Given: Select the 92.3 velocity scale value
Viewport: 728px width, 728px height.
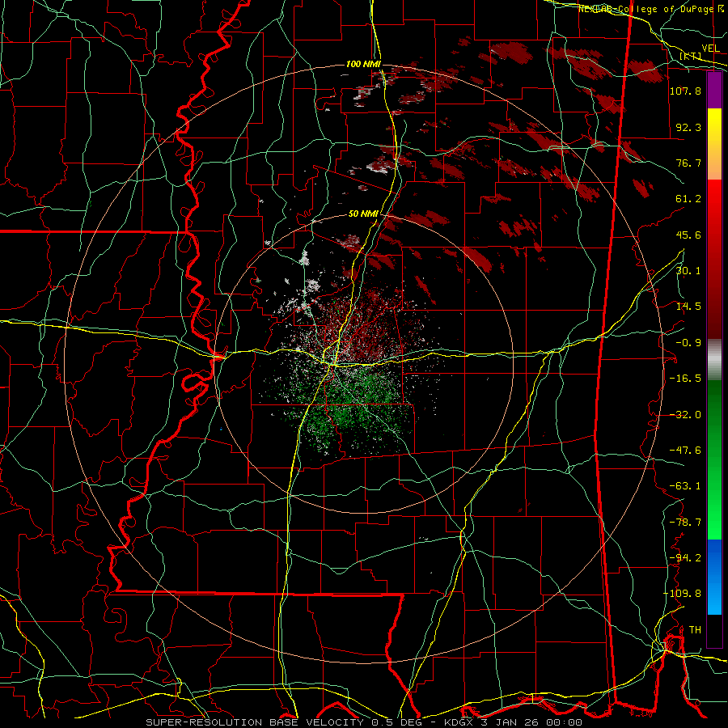Looking at the screenshot, I should 688,127.
